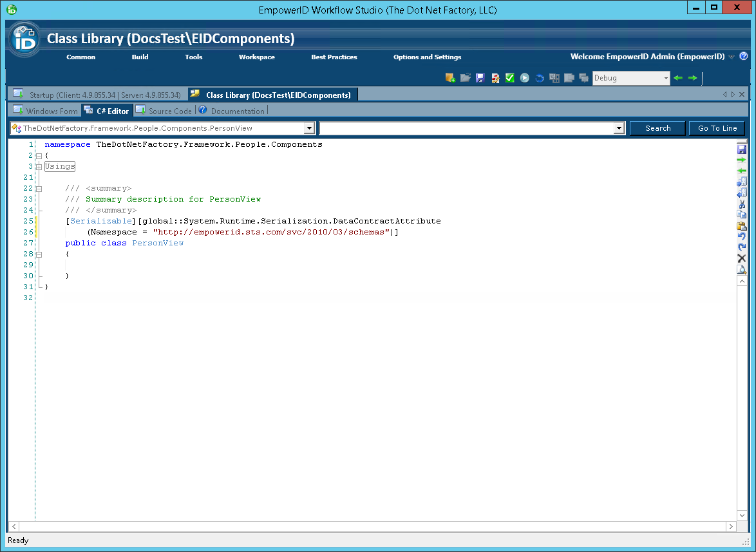Viewport: 756px width, 552px height.
Task: Navigate back using the green left arrow
Action: [679, 77]
